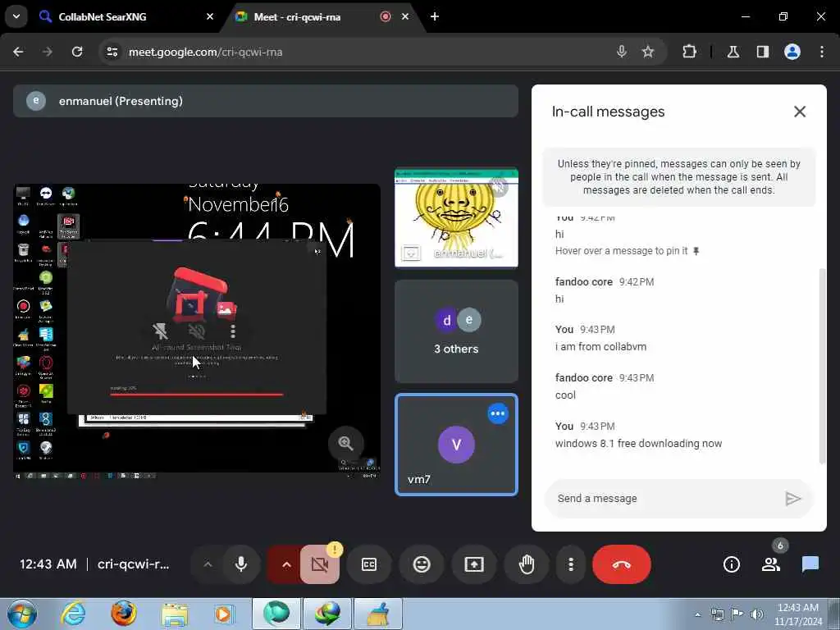The image size is (840, 630).
Task: Mute the microphone in Meet toolbar
Action: [241, 564]
